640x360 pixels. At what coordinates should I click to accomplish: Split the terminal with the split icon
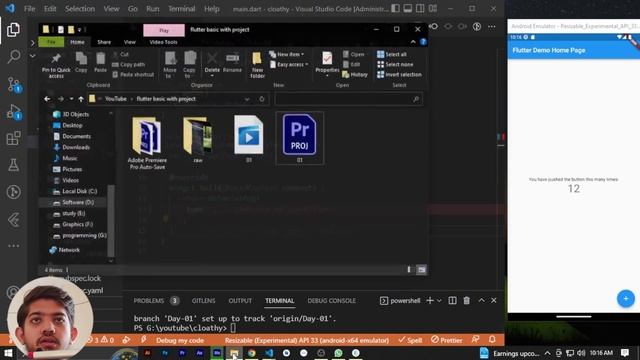[x=452, y=300]
